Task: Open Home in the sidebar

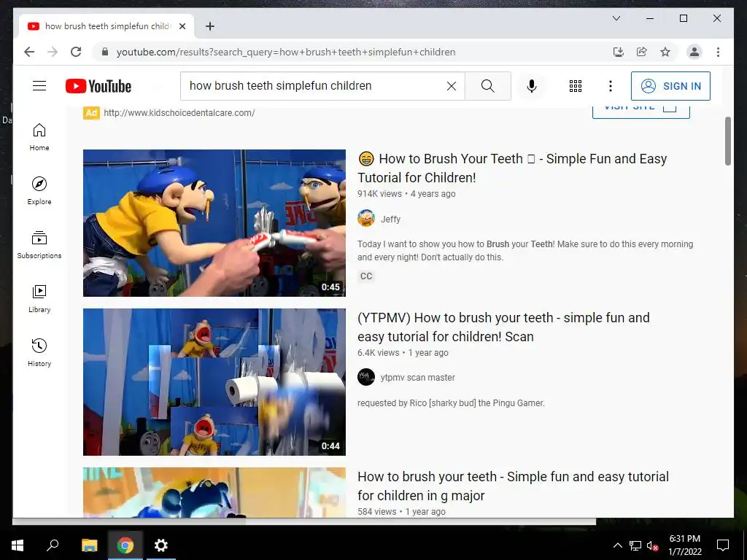Action: click(39, 137)
